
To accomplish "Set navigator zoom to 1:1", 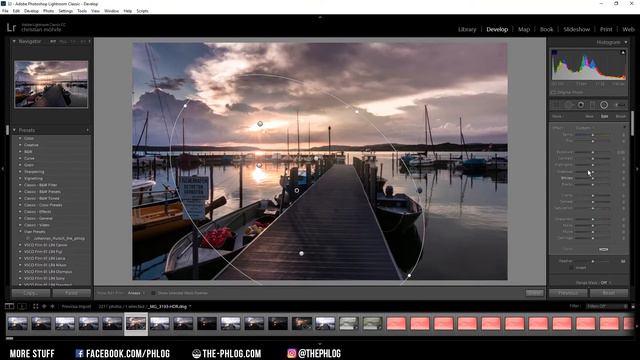I will point(73,42).
